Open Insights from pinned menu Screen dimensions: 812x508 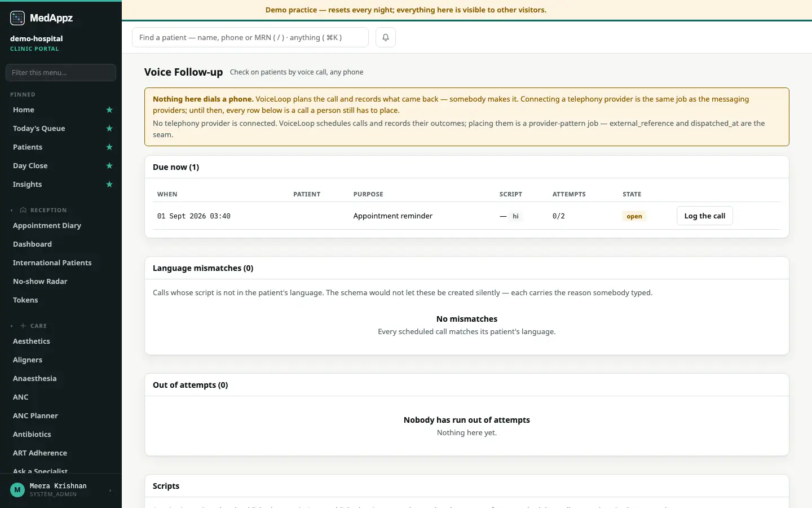point(28,185)
